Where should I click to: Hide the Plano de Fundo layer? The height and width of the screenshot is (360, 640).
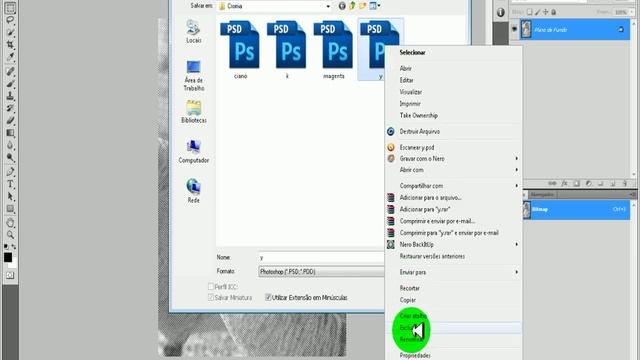[514, 29]
